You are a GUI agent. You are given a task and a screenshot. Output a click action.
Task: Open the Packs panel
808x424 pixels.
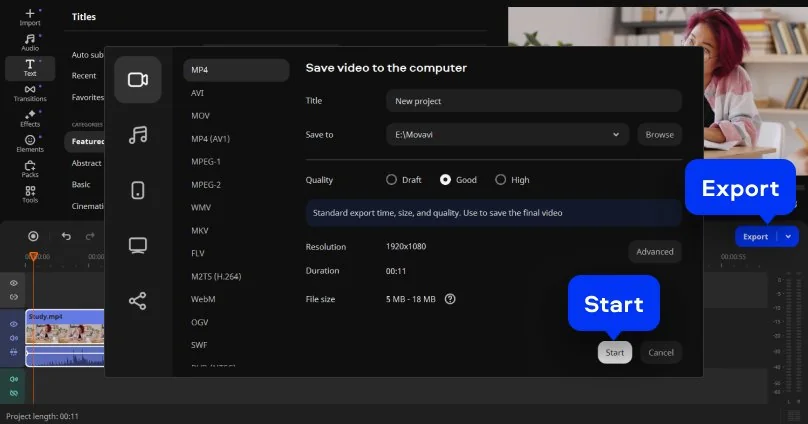coord(30,169)
